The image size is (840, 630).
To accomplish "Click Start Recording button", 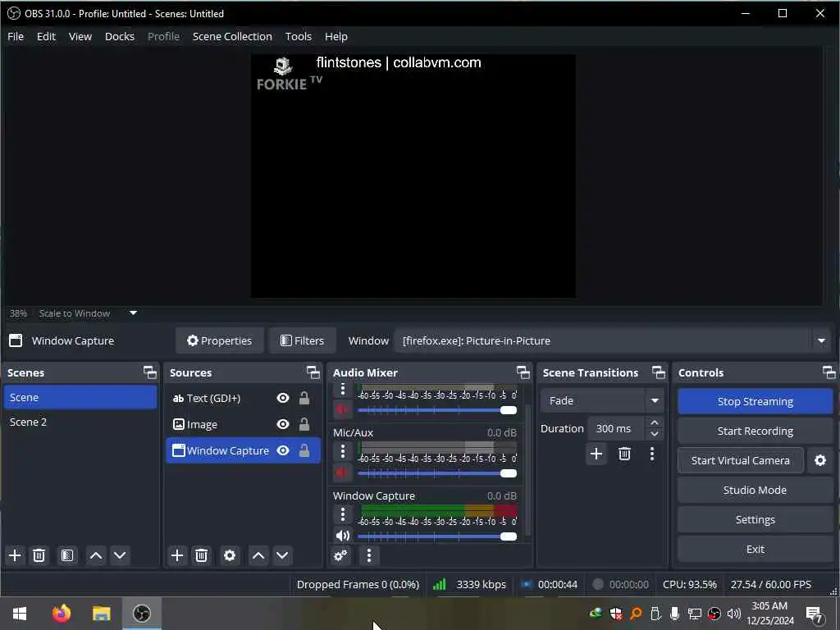I will [755, 431].
